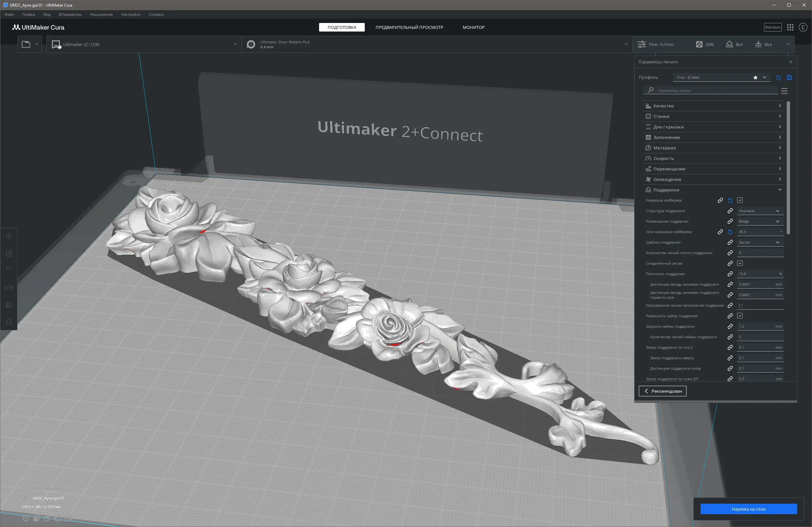Click the profile reset arrow icon
The image size is (812, 527).
pyautogui.click(x=778, y=78)
